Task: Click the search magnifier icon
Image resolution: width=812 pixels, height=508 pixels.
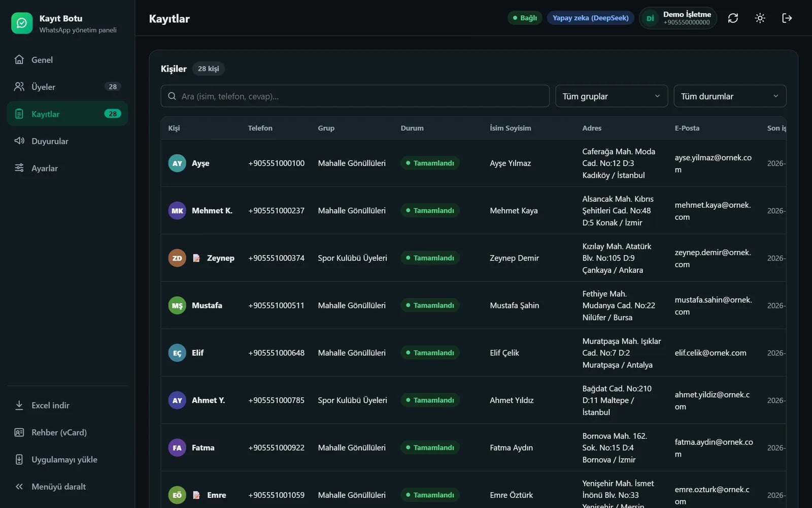Action: pyautogui.click(x=172, y=96)
